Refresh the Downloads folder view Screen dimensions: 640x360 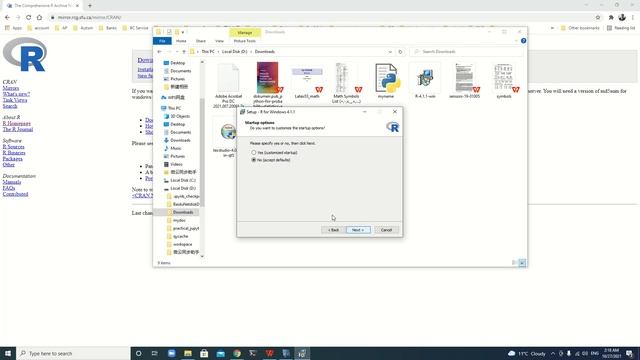tap(400, 52)
